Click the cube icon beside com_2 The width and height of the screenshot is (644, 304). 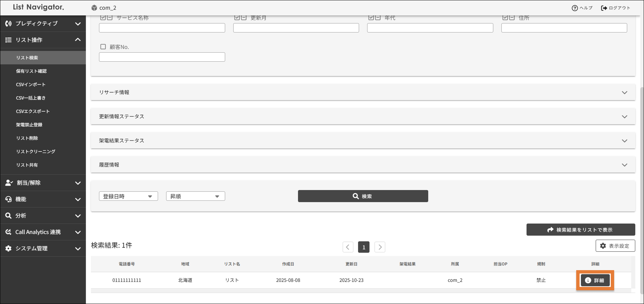(94, 8)
